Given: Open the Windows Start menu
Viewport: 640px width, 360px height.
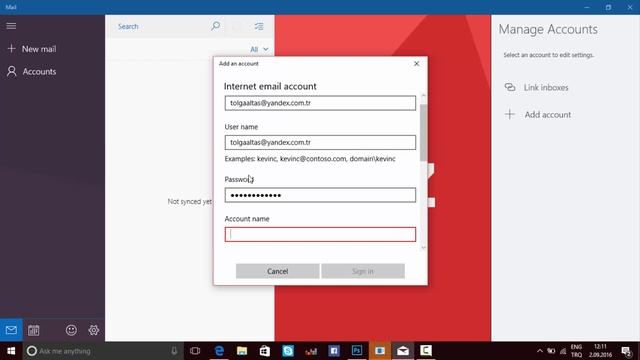Looking at the screenshot, I should pos(11,351).
